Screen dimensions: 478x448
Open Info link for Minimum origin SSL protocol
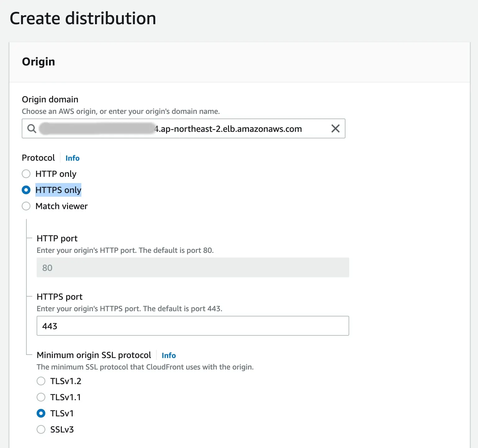coord(169,356)
